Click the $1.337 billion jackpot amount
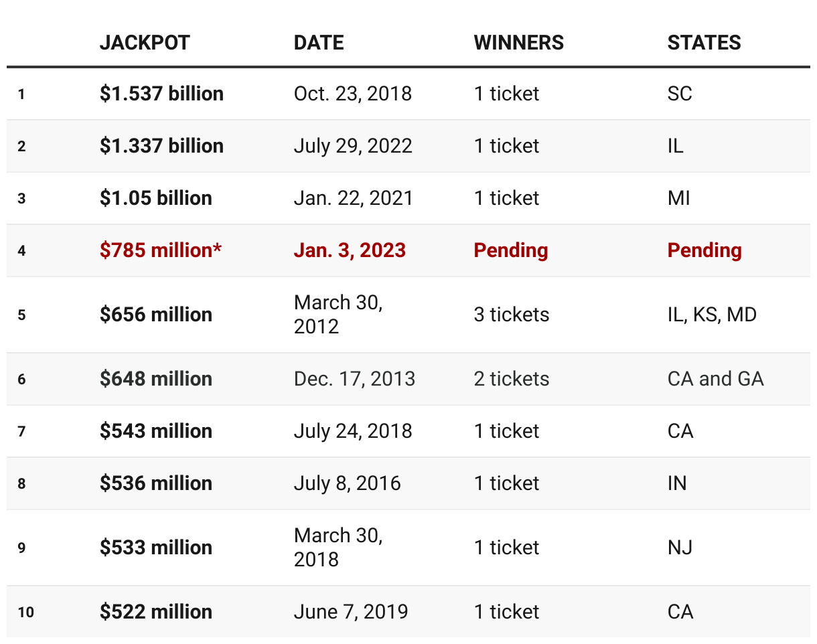The width and height of the screenshot is (817, 644). [x=161, y=146]
